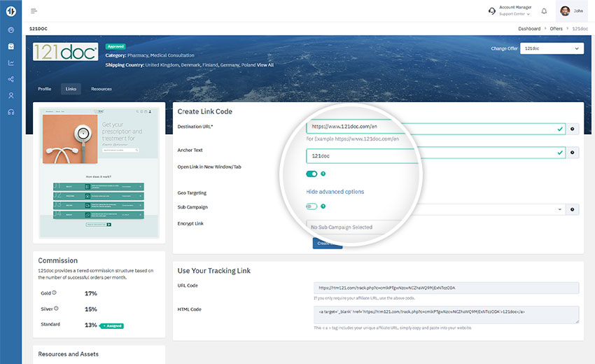Image resolution: width=595 pixels, height=364 pixels.
Task: Click the URL Code tracking link field
Action: pos(446,288)
